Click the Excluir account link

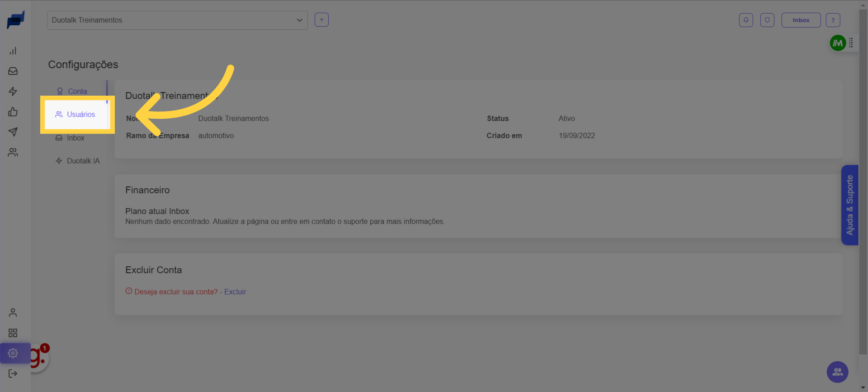[235, 292]
